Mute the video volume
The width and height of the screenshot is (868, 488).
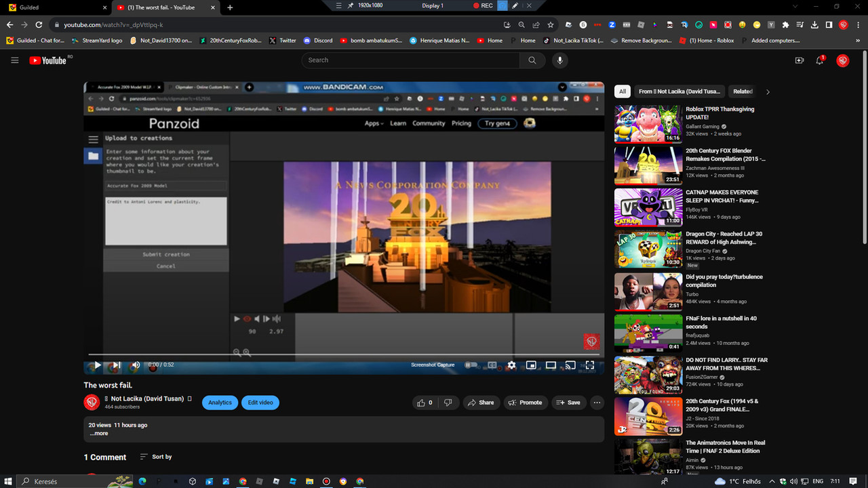136,365
